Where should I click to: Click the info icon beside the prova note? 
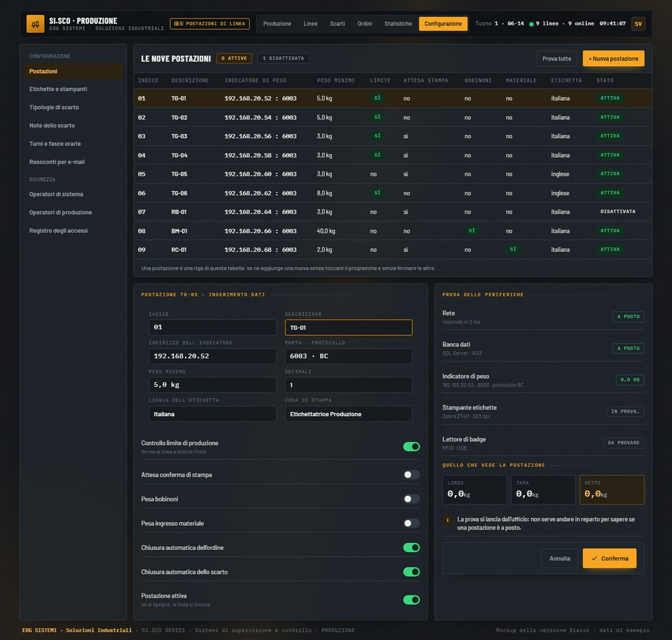447,520
